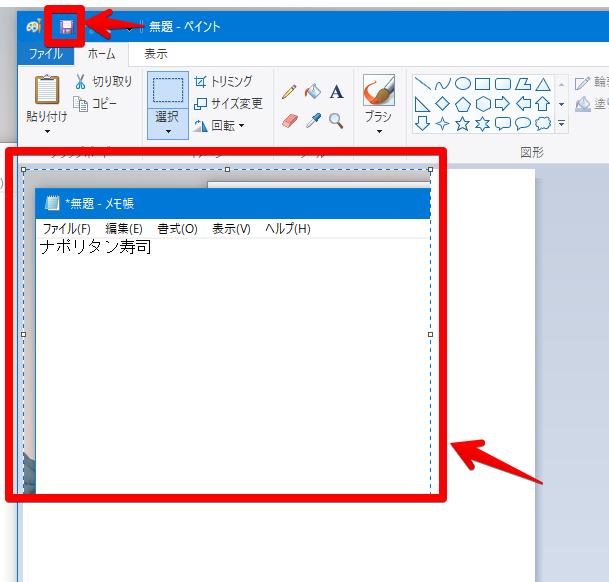The width and height of the screenshot is (609, 582).
Task: Switch to the ホーム ribbon tab
Action: click(101, 54)
